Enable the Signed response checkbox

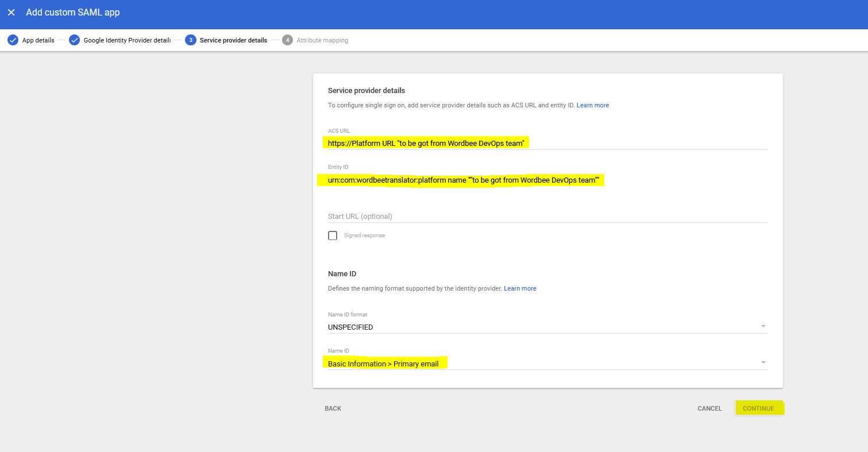pos(333,235)
